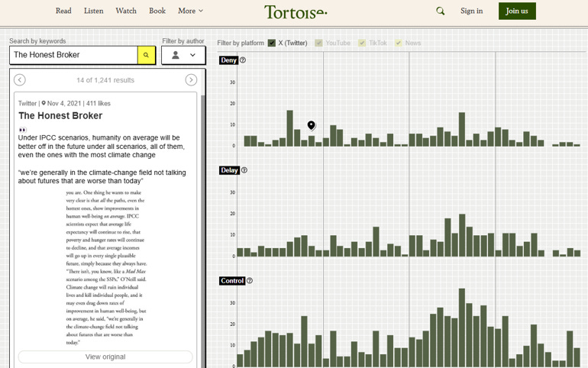The width and height of the screenshot is (588, 368).
Task: Click the keyword search input field
Action: [74, 55]
